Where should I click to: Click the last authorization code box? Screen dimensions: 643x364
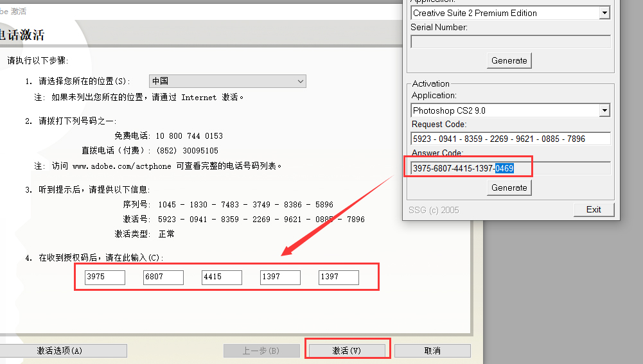[x=339, y=277]
